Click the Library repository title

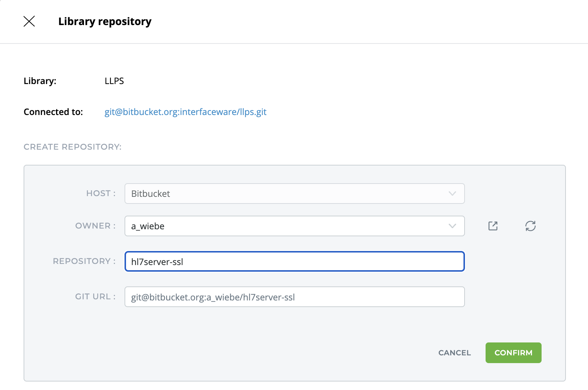point(105,21)
